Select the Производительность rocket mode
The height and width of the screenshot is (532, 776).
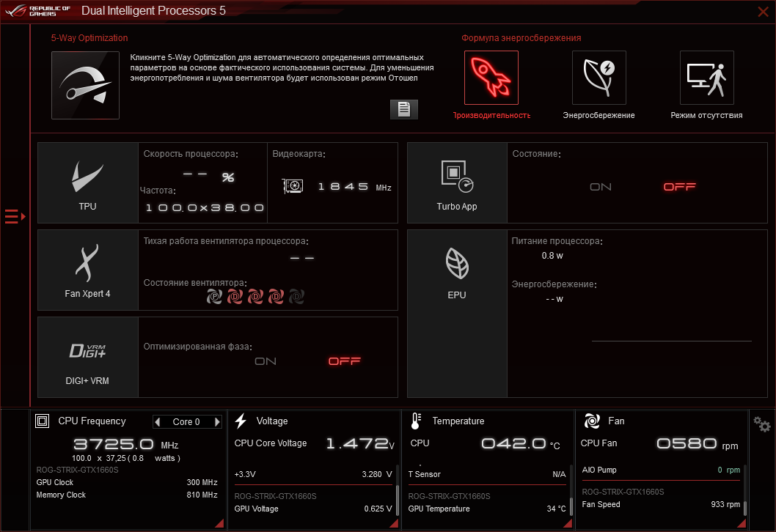pyautogui.click(x=491, y=78)
